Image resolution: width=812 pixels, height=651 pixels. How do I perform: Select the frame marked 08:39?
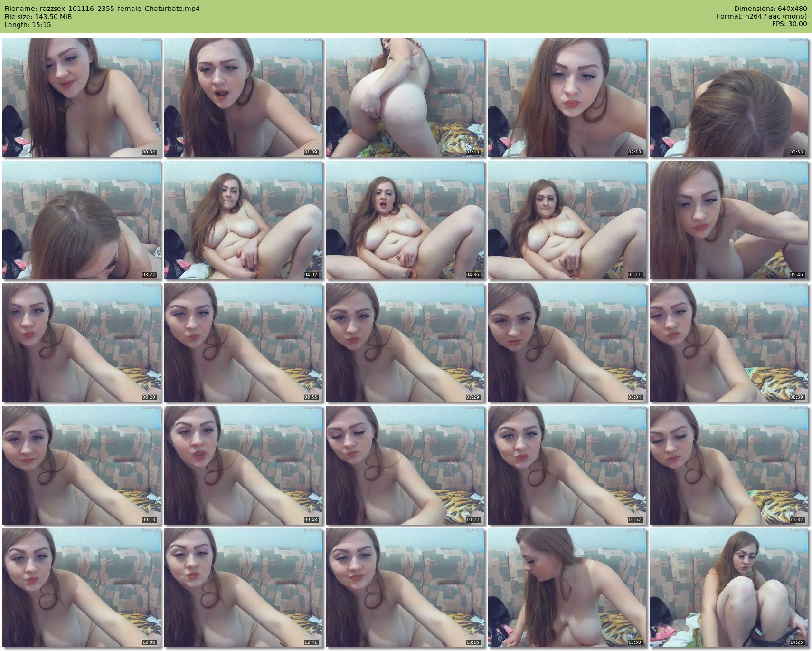(x=729, y=343)
